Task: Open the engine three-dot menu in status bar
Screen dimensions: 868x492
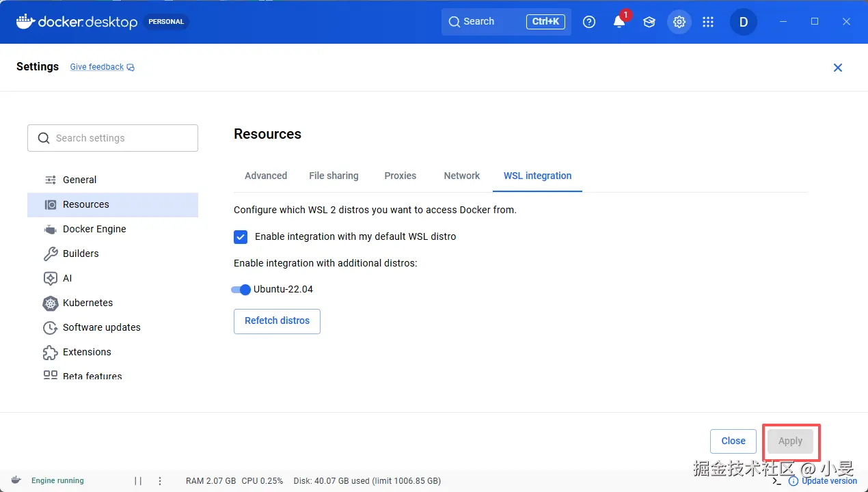Action: pyautogui.click(x=160, y=481)
